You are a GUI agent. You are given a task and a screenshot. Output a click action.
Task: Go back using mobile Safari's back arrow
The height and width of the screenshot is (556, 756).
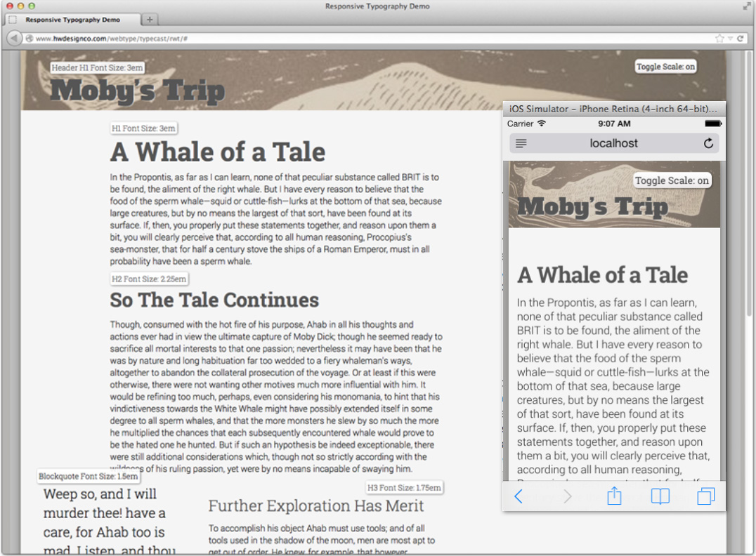click(519, 496)
